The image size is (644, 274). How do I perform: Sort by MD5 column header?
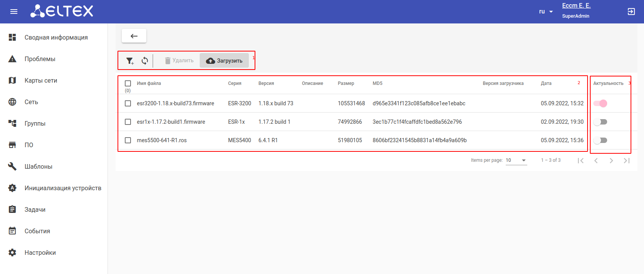click(377, 83)
